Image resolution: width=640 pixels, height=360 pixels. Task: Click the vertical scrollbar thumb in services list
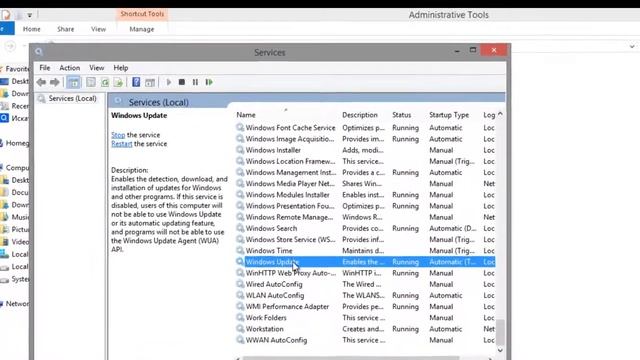point(500,332)
